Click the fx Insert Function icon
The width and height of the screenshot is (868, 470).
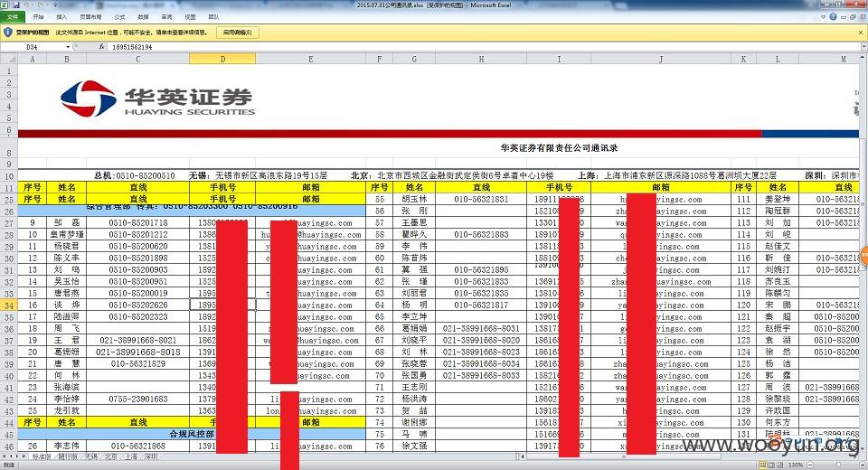click(x=101, y=47)
